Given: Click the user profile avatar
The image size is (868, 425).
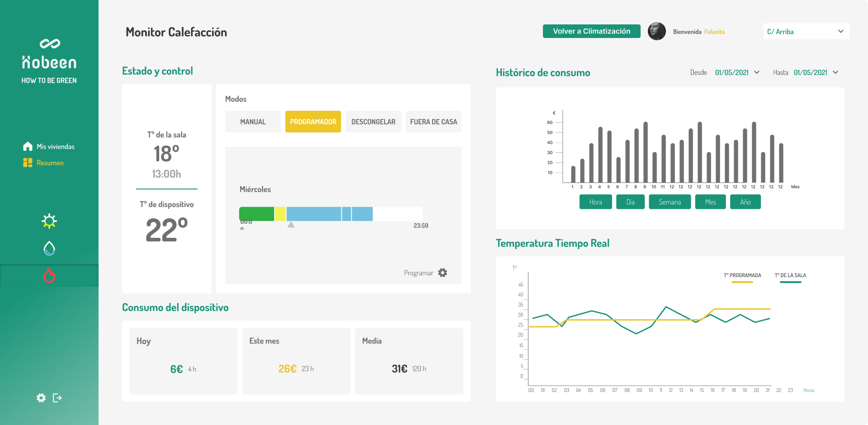Looking at the screenshot, I should tap(656, 32).
